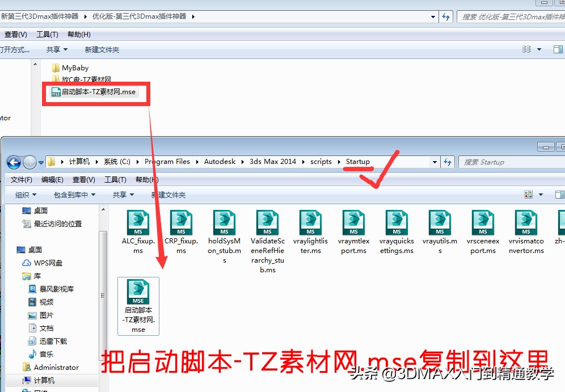The height and width of the screenshot is (392, 565).
Task: Select 库 in the navigation pane
Action: pyautogui.click(x=32, y=276)
